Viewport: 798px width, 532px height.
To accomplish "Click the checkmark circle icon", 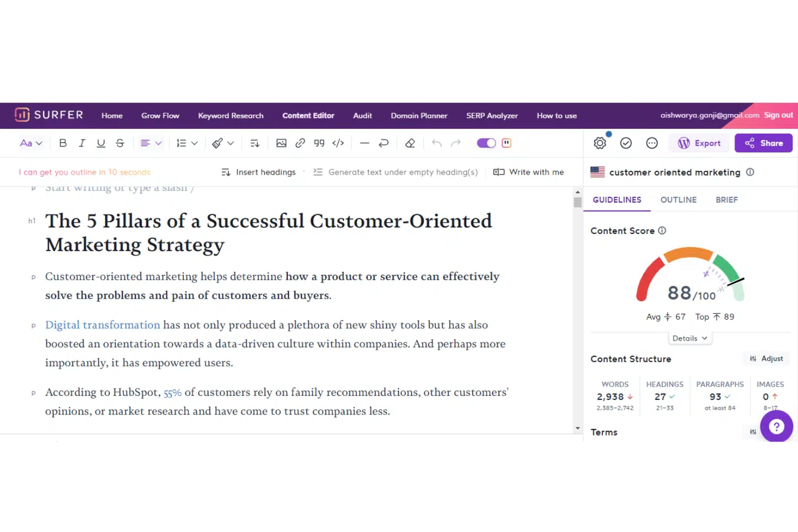I will pyautogui.click(x=626, y=143).
